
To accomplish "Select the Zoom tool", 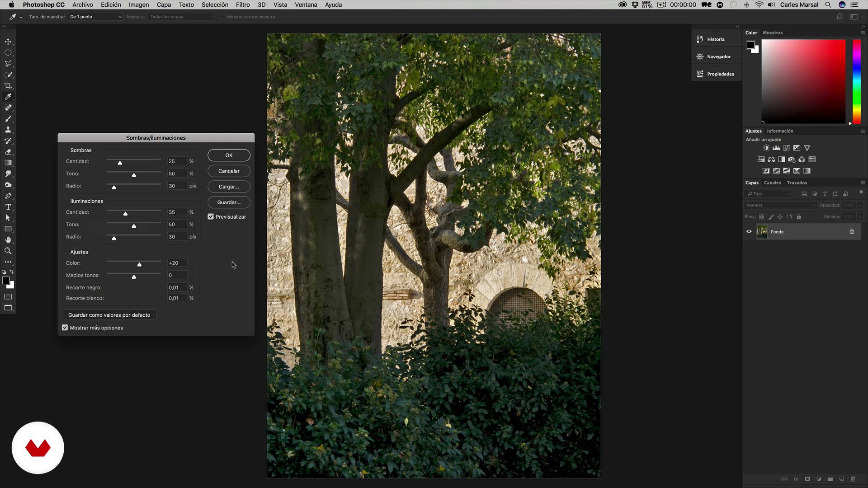I will tap(8, 251).
